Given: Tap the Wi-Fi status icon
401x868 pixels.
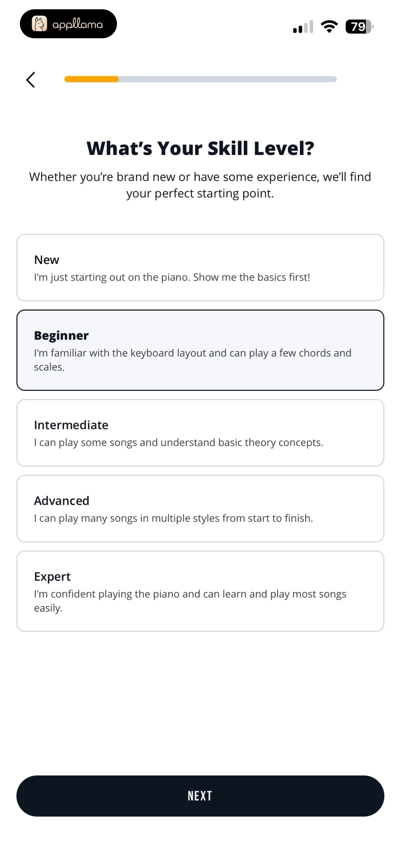Looking at the screenshot, I should click(x=329, y=26).
